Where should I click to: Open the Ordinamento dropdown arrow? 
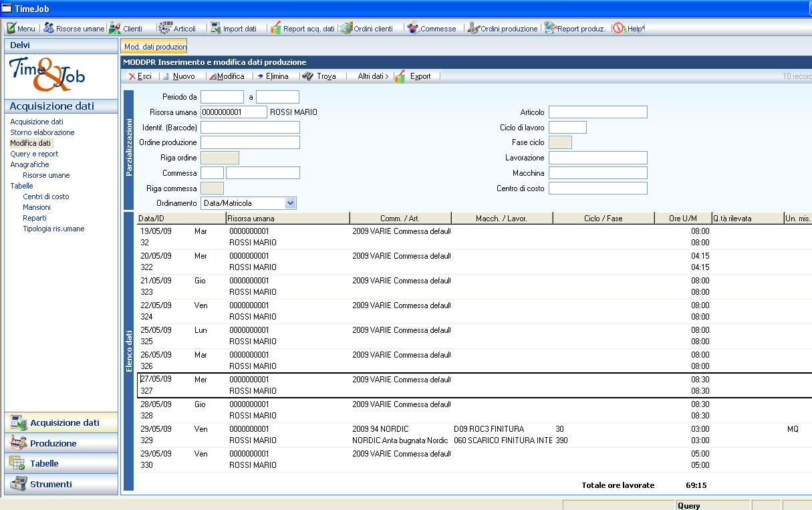tap(290, 203)
